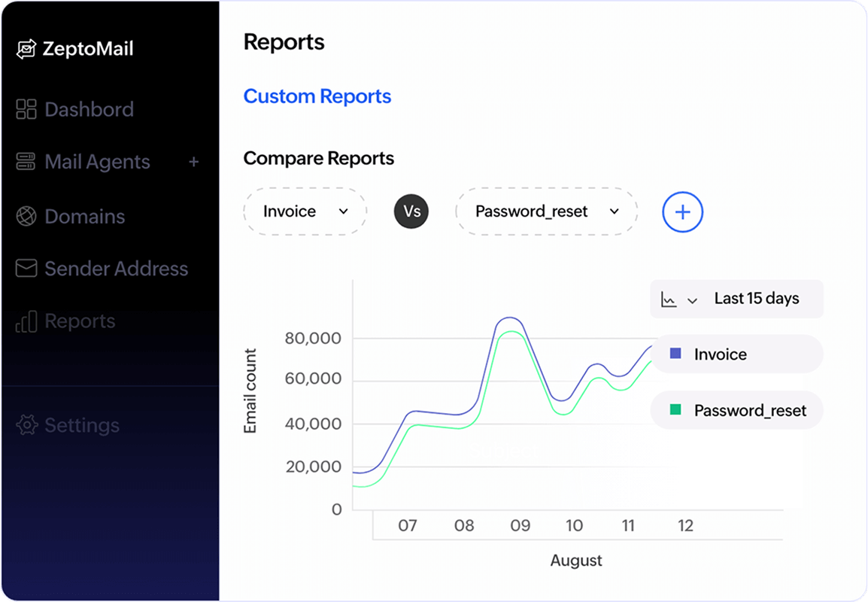Click the Email count axis title
The width and height of the screenshot is (868, 602).
point(250,391)
